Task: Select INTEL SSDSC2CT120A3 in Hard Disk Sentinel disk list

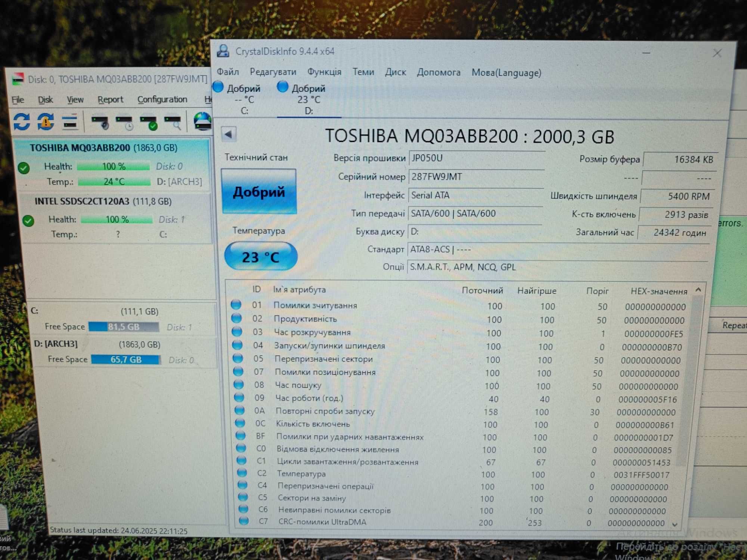Action: pyautogui.click(x=116, y=218)
